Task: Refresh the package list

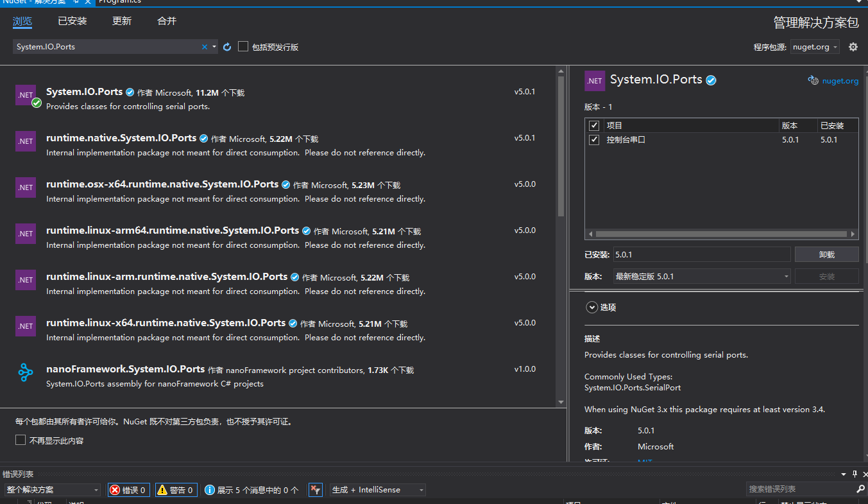Action: click(227, 47)
